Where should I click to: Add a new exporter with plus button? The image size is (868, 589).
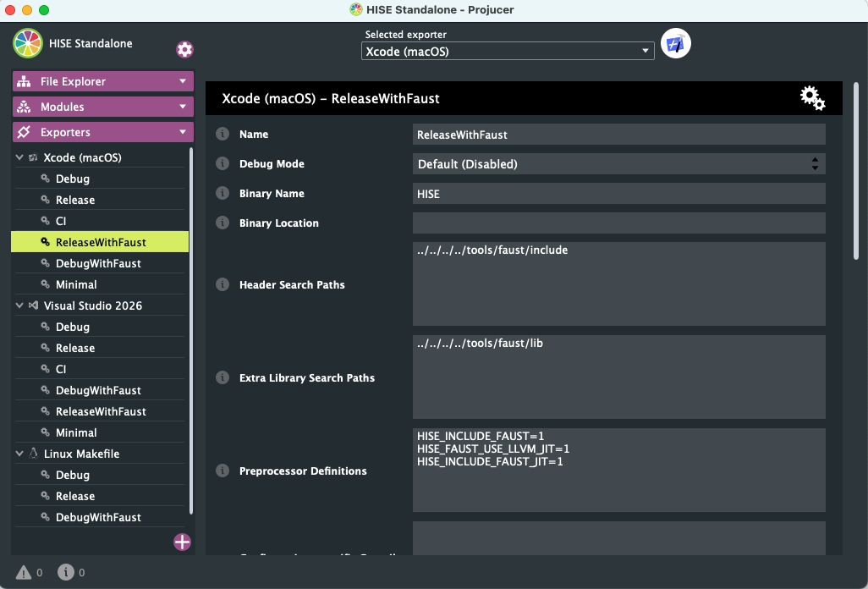coord(182,542)
